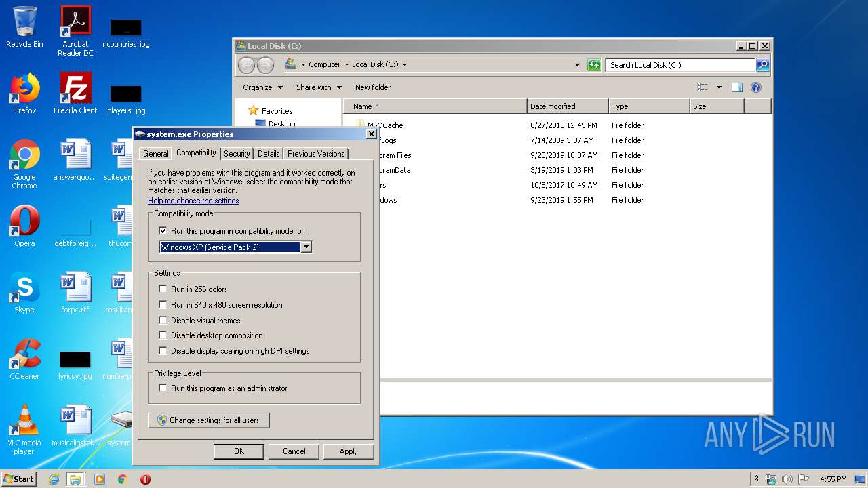Check Disable desktop composition

pyautogui.click(x=163, y=335)
